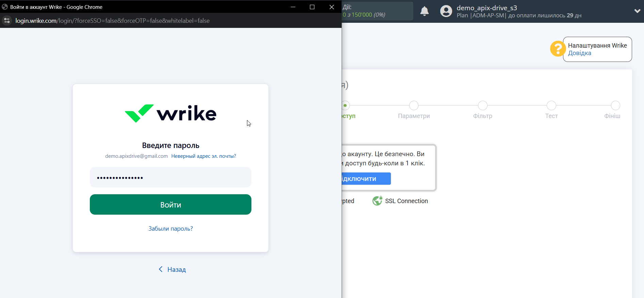This screenshot has width=644, height=298.
Task: Select the Фініш step circle
Action: point(615,105)
